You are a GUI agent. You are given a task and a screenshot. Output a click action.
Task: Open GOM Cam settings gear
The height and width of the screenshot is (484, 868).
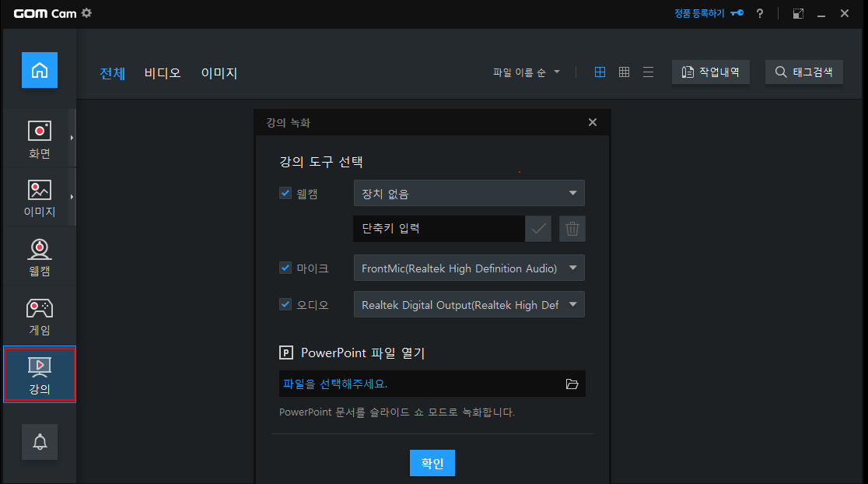[x=86, y=12]
